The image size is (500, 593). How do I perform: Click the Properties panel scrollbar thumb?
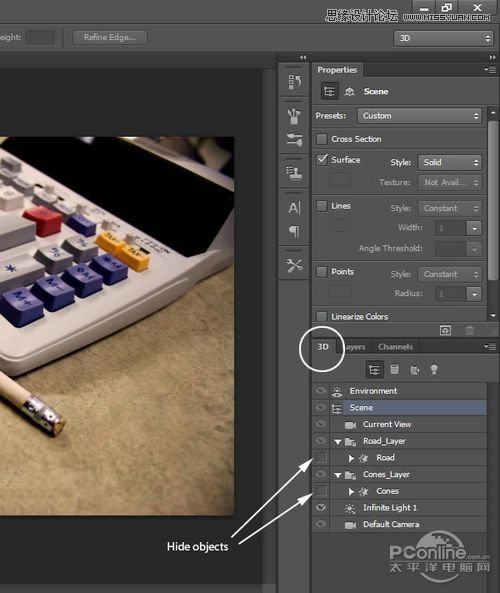point(493,200)
